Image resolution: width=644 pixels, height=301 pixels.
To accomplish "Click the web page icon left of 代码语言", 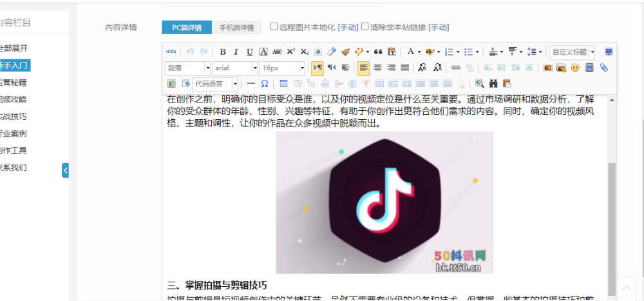I will tap(185, 84).
